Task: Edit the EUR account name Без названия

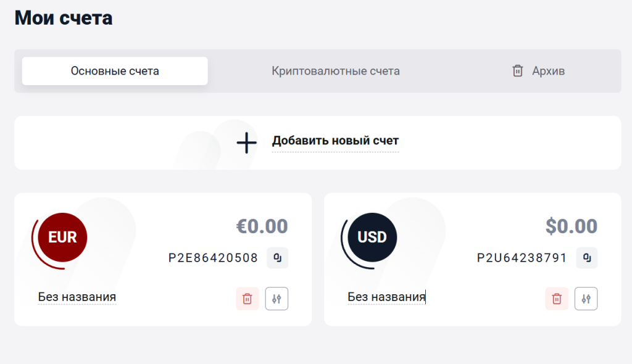Action: point(77,297)
